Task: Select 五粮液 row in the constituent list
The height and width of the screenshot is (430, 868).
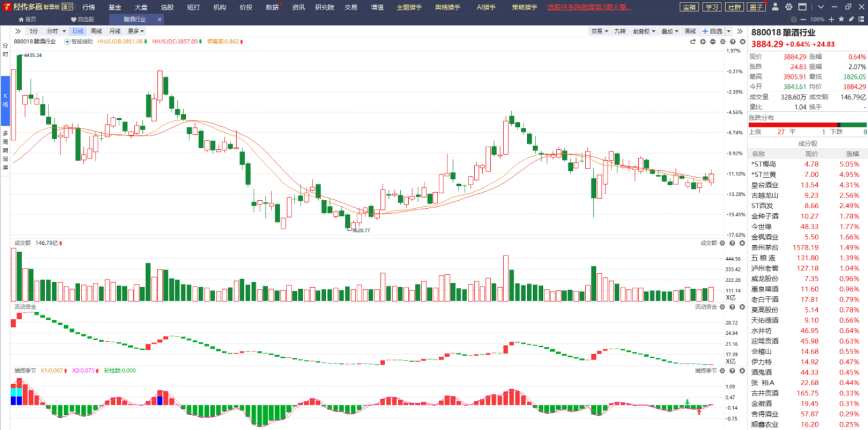Action: (808, 257)
